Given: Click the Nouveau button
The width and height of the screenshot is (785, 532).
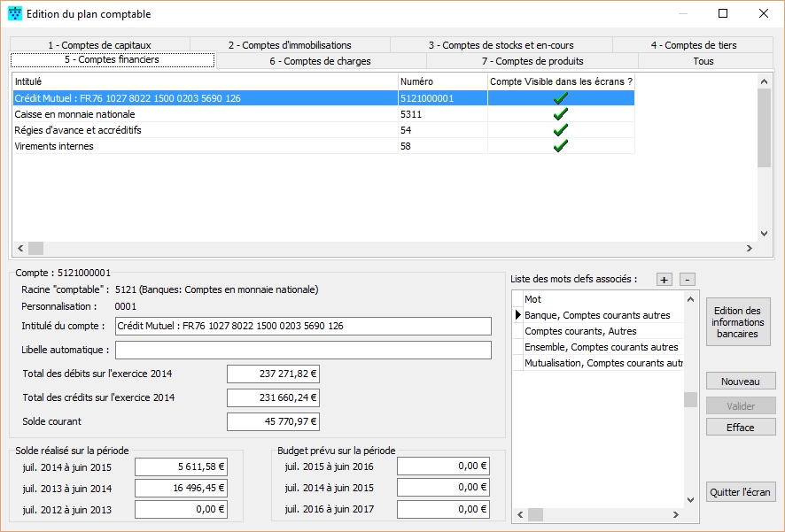Looking at the screenshot, I should coord(740,382).
